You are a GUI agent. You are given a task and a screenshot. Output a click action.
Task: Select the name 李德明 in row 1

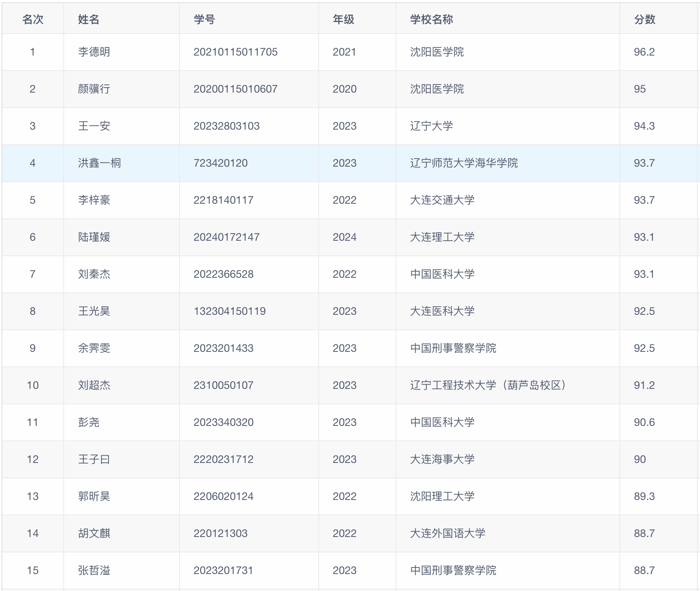click(94, 52)
